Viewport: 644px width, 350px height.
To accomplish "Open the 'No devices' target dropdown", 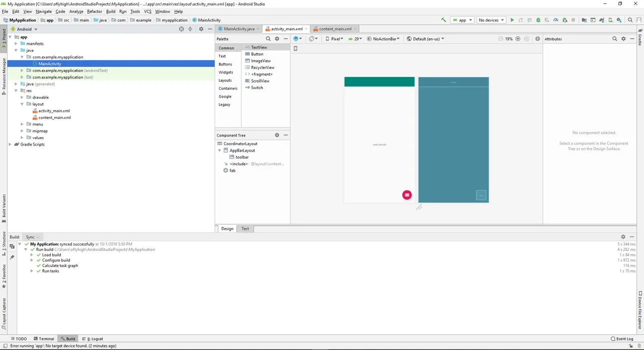I will point(492,20).
